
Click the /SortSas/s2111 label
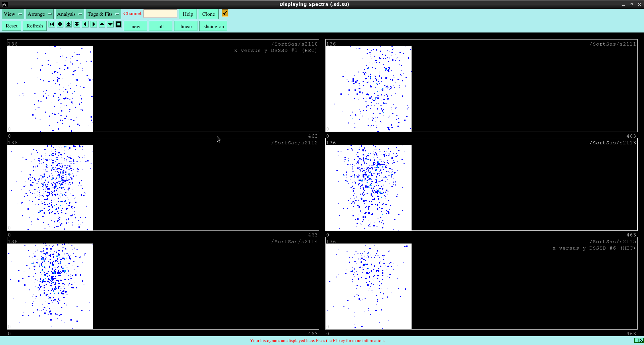[613, 44]
